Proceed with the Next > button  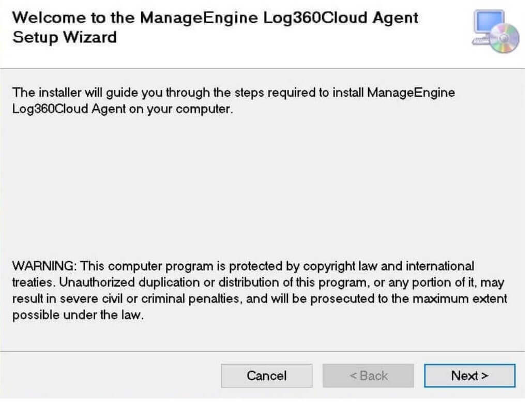pyautogui.click(x=469, y=376)
